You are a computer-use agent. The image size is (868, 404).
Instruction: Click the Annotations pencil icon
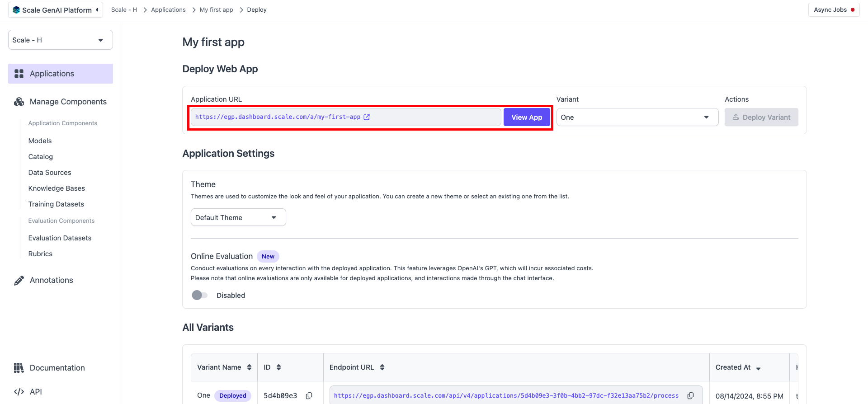click(x=19, y=280)
